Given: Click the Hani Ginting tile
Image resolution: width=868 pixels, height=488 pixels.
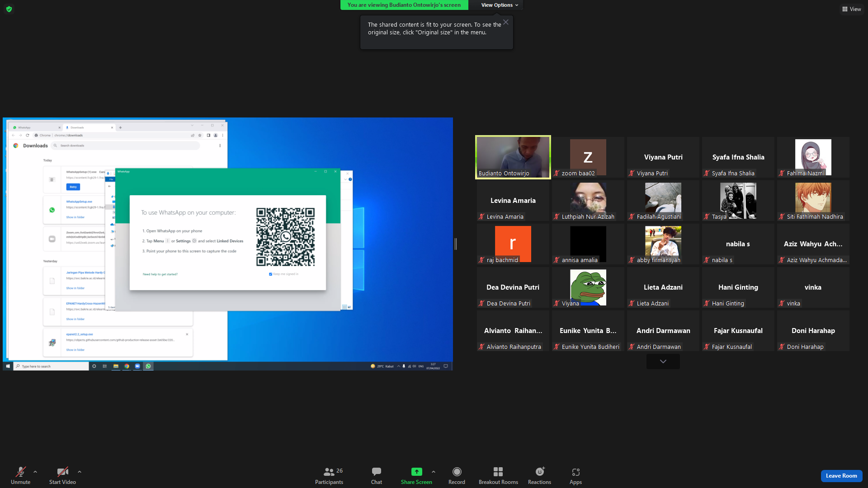Looking at the screenshot, I should click(738, 287).
